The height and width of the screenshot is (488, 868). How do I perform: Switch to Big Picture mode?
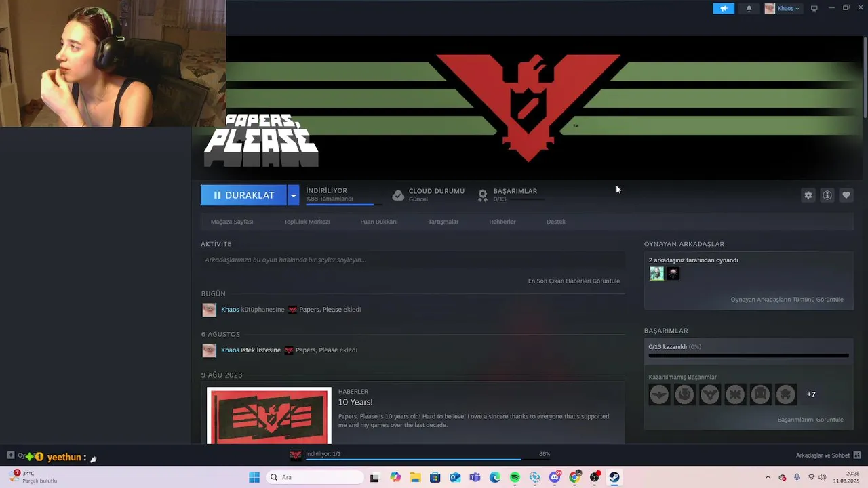click(x=814, y=8)
